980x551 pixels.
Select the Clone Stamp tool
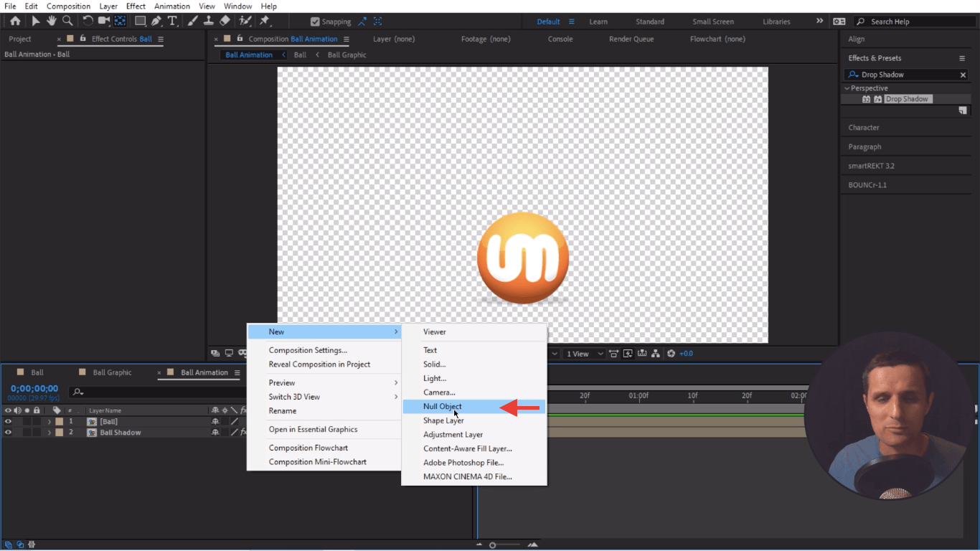[x=209, y=21]
